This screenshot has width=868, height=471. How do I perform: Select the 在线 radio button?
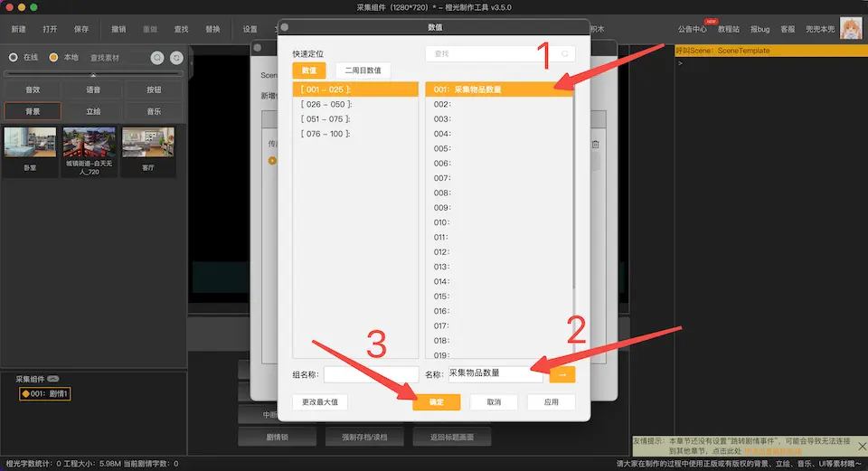[x=13, y=58]
